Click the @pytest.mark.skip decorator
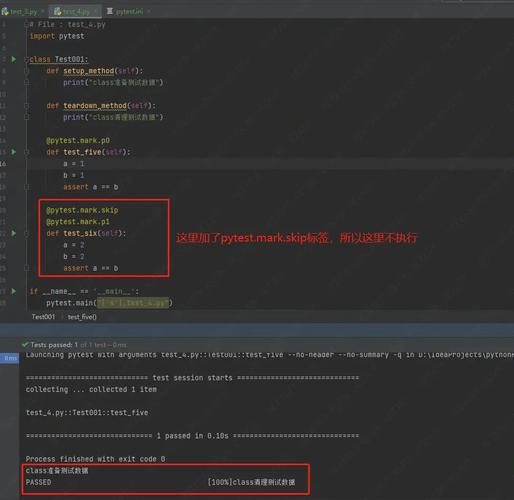The image size is (514, 500). point(82,210)
